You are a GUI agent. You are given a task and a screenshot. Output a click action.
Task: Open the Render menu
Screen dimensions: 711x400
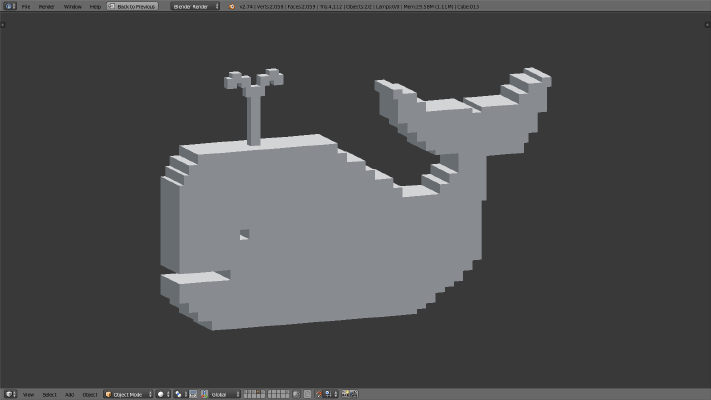pos(46,7)
